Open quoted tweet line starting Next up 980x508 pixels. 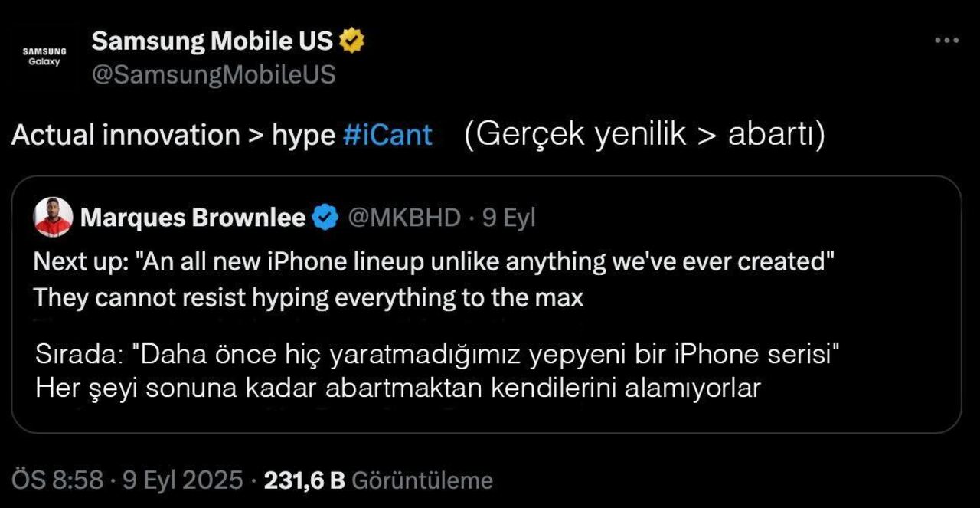(x=433, y=262)
